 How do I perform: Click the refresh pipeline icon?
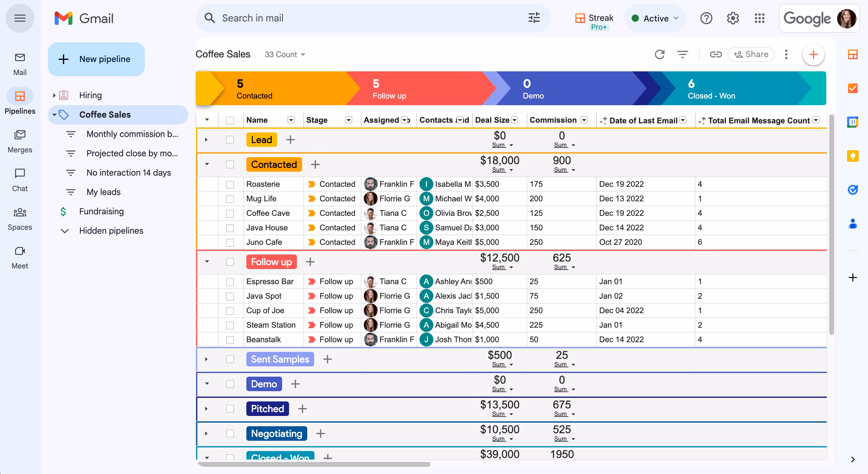pyautogui.click(x=659, y=54)
